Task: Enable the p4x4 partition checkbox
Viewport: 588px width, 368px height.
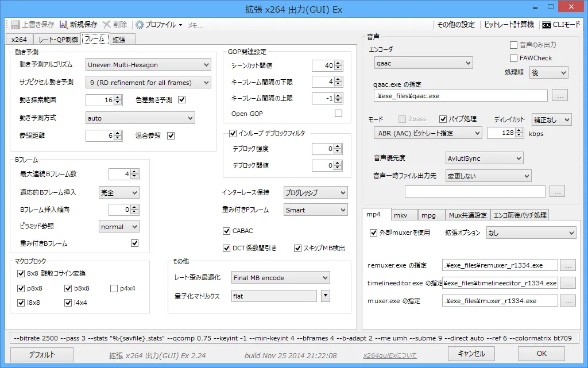Action: 114,288
